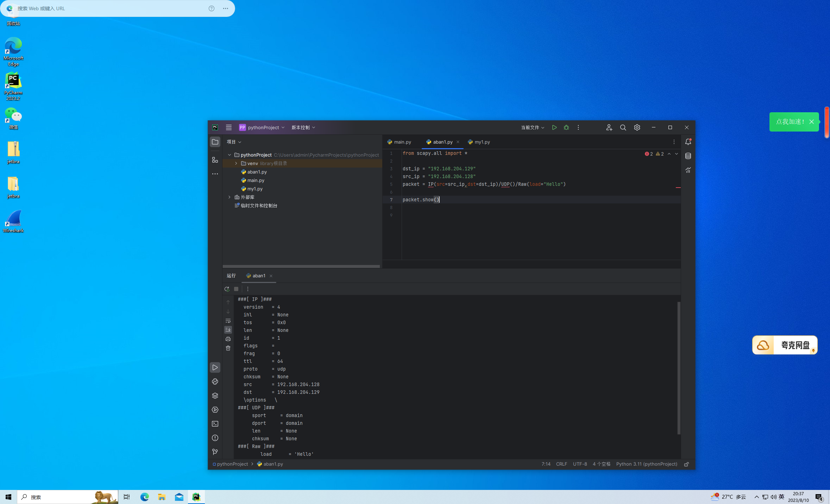Open the Terminal tool window icon
This screenshot has width=830, height=504.
coord(215,424)
